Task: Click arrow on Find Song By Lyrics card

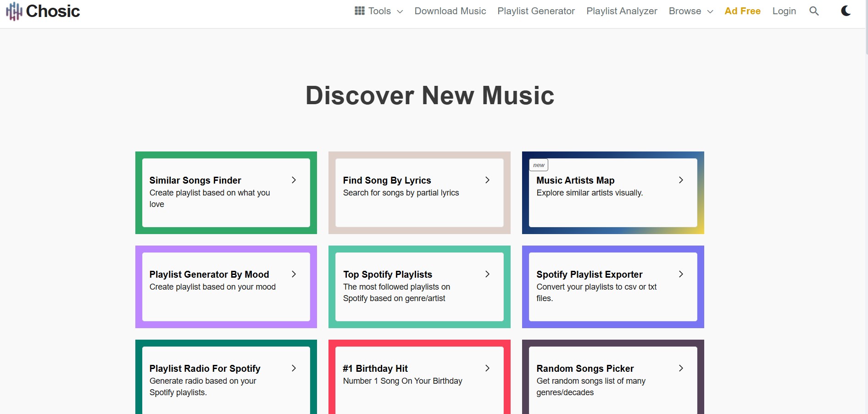Action: click(487, 180)
